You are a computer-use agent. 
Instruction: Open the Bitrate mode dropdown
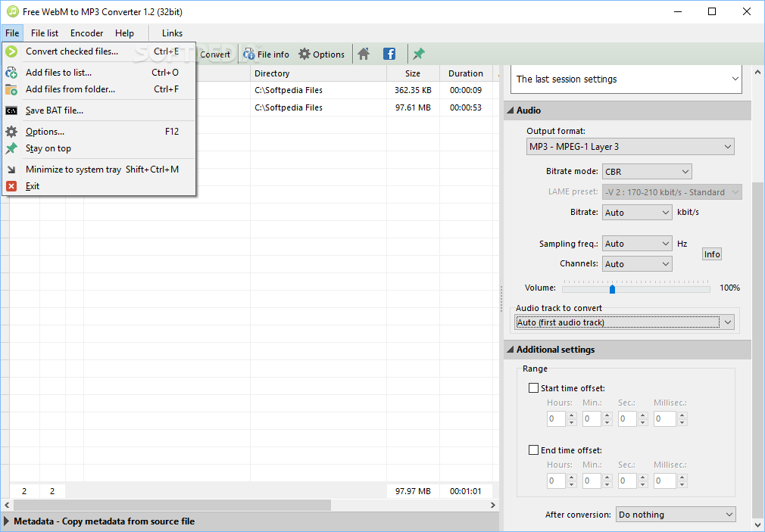point(647,172)
